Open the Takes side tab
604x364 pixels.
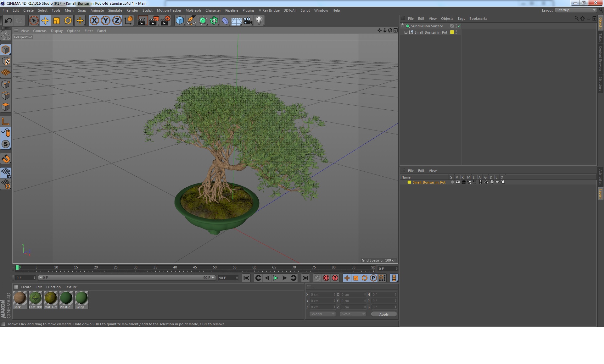point(600,38)
